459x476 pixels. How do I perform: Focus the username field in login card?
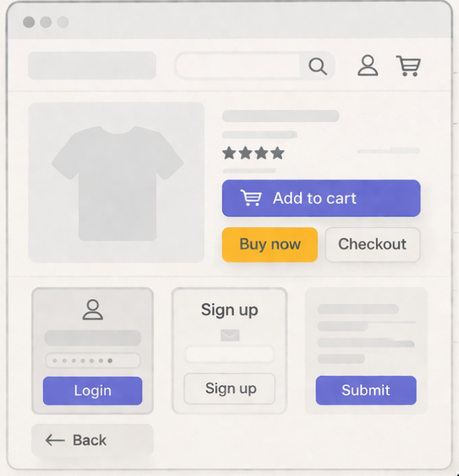point(92,338)
